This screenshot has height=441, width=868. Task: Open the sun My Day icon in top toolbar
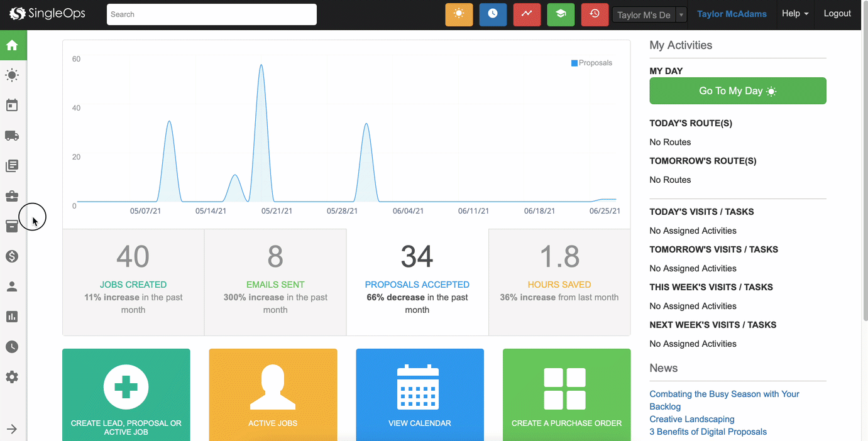[x=459, y=14]
